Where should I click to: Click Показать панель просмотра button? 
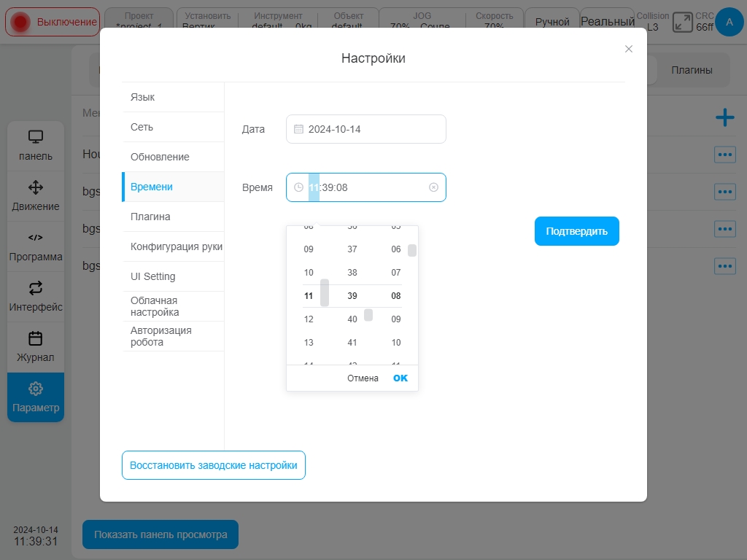(x=160, y=534)
